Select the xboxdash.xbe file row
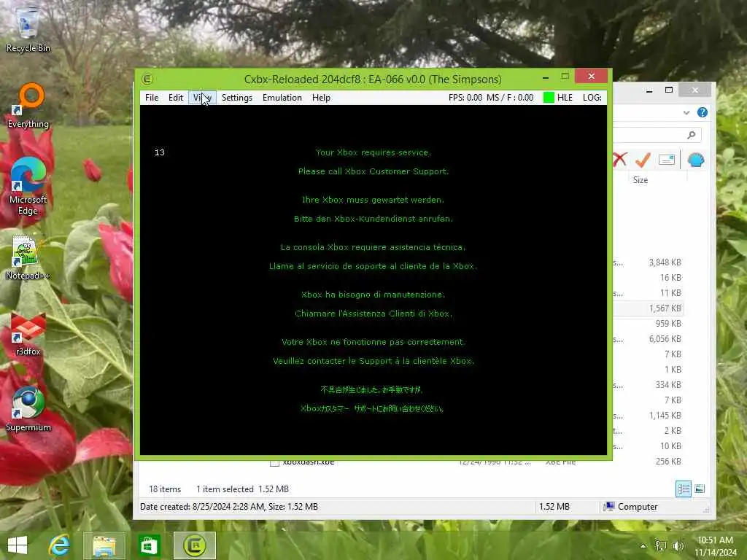 pyautogui.click(x=410, y=462)
